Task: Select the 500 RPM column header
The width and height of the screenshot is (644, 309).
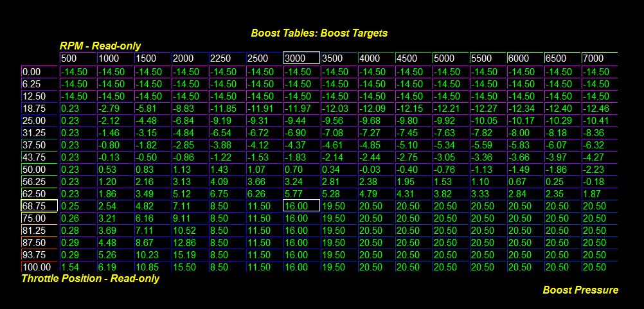Action: (77, 58)
